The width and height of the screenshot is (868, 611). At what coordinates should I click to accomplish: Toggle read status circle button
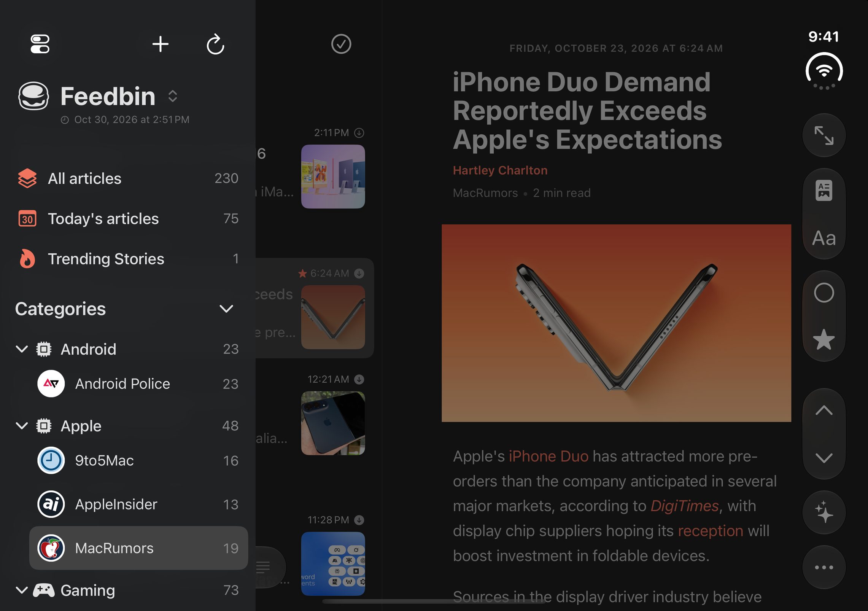tap(823, 293)
